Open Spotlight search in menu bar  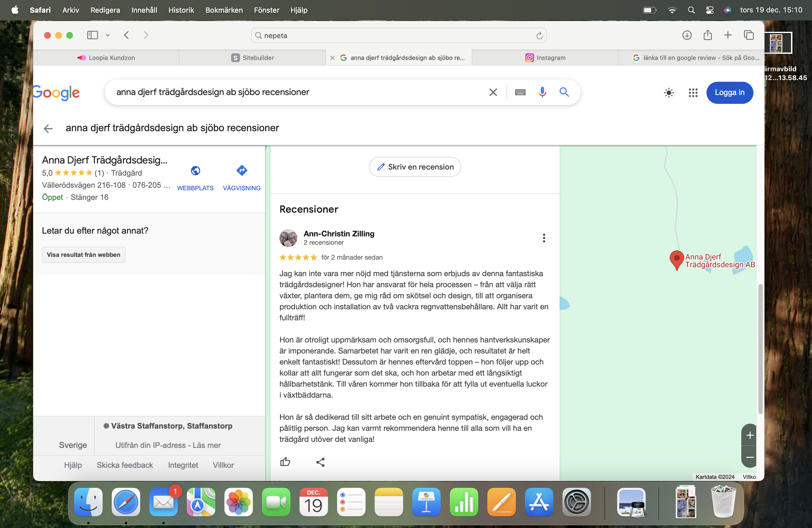pyautogui.click(x=691, y=10)
